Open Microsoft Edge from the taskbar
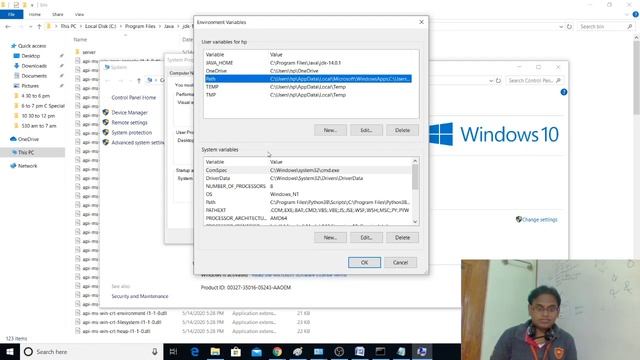The height and width of the screenshot is (360, 640). click(195, 351)
